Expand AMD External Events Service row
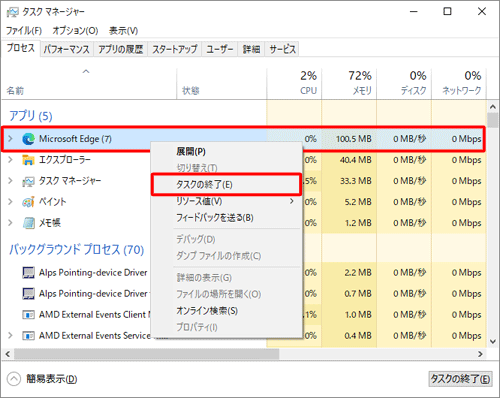The width and height of the screenshot is (500, 398). click(x=10, y=335)
